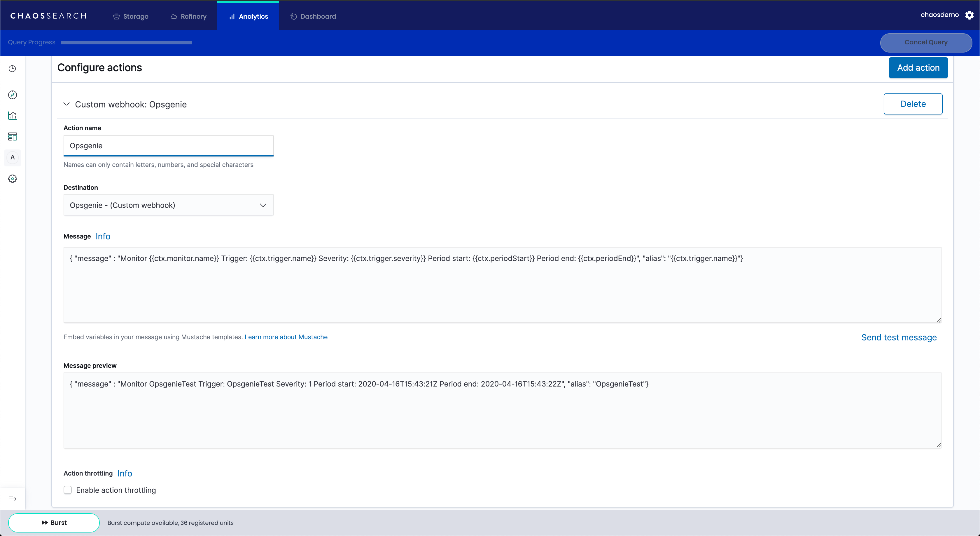Open Learn more about Mustache link
The height and width of the screenshot is (536, 980).
pos(286,337)
